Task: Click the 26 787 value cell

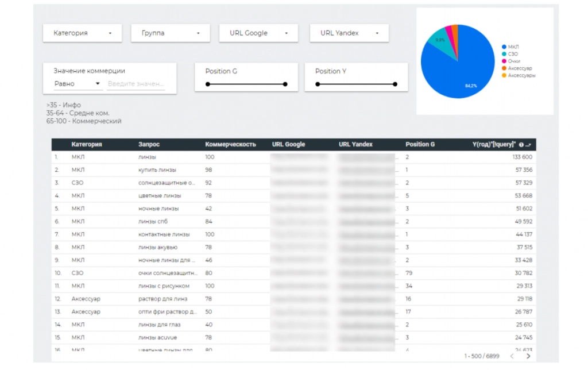Action: pos(524,311)
